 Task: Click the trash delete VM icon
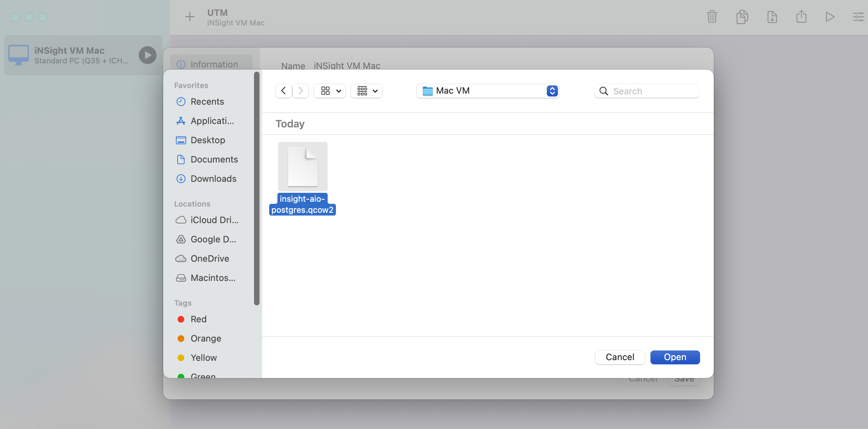click(712, 17)
